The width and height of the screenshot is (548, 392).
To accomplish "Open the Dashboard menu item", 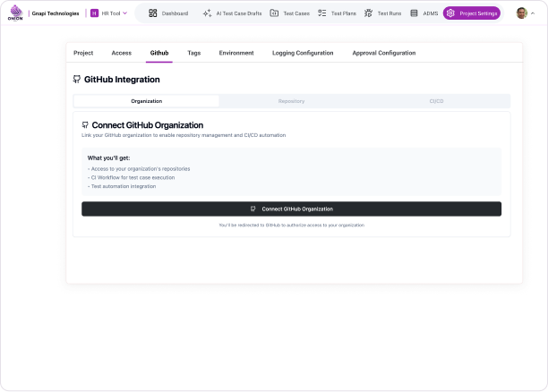I will [168, 13].
